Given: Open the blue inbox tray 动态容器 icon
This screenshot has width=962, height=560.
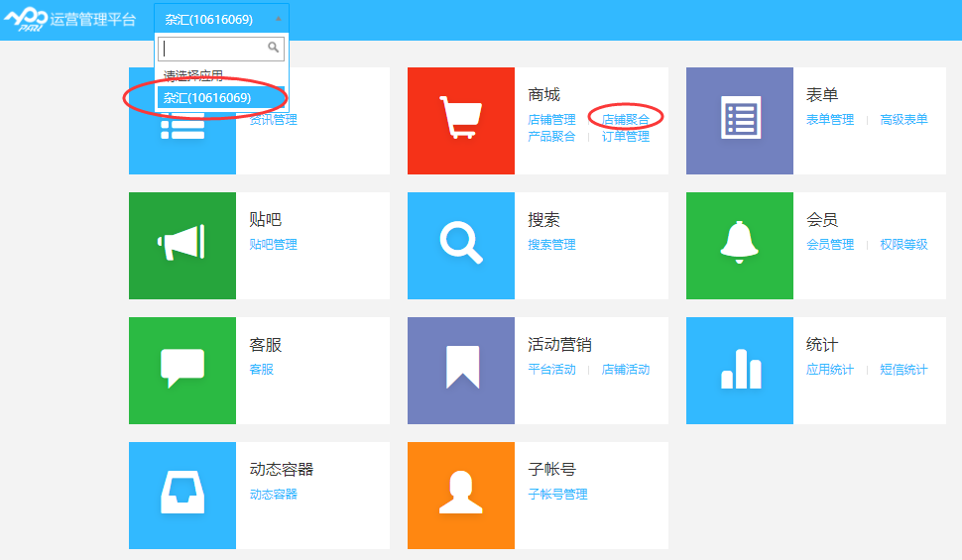Looking at the screenshot, I should pos(181,496).
